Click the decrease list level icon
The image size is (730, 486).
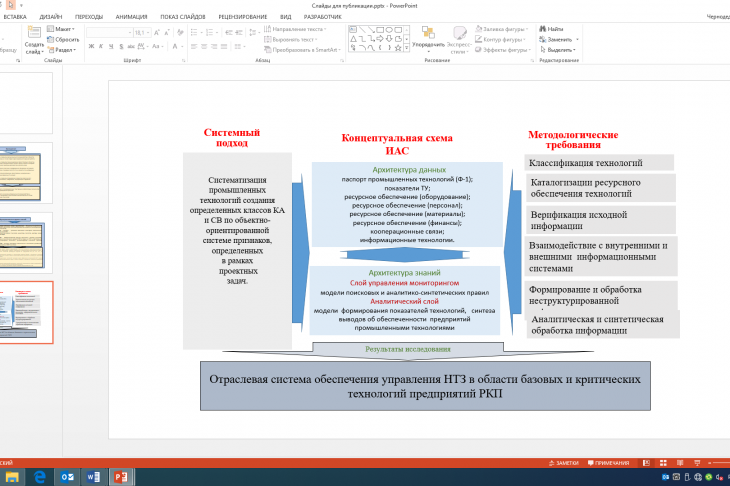coord(229,33)
